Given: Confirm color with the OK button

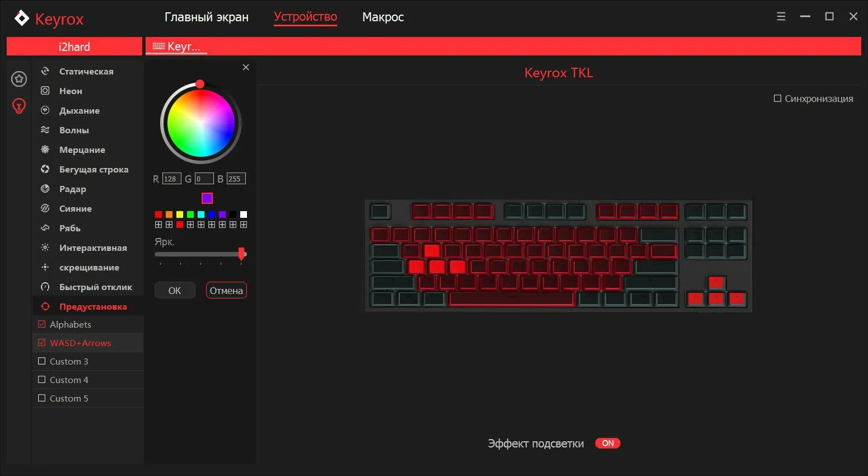Looking at the screenshot, I should 175,290.
